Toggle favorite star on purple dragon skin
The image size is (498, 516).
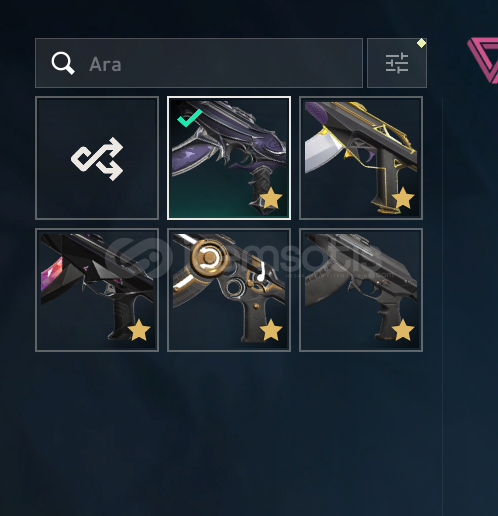(271, 198)
